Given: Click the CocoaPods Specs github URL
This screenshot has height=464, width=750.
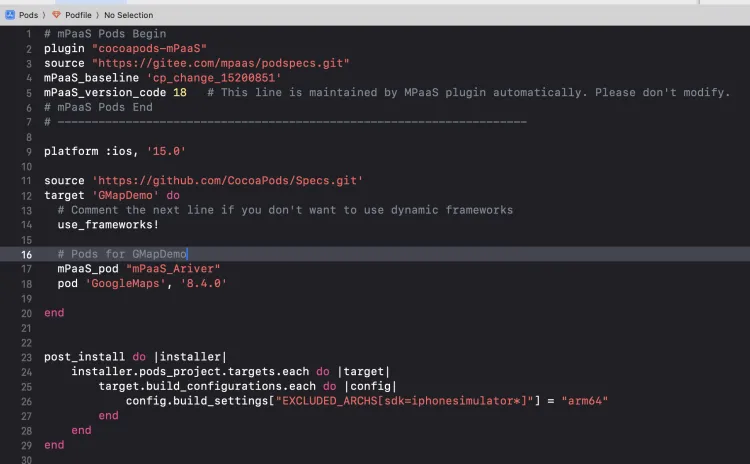Looking at the screenshot, I should click(x=228, y=181).
